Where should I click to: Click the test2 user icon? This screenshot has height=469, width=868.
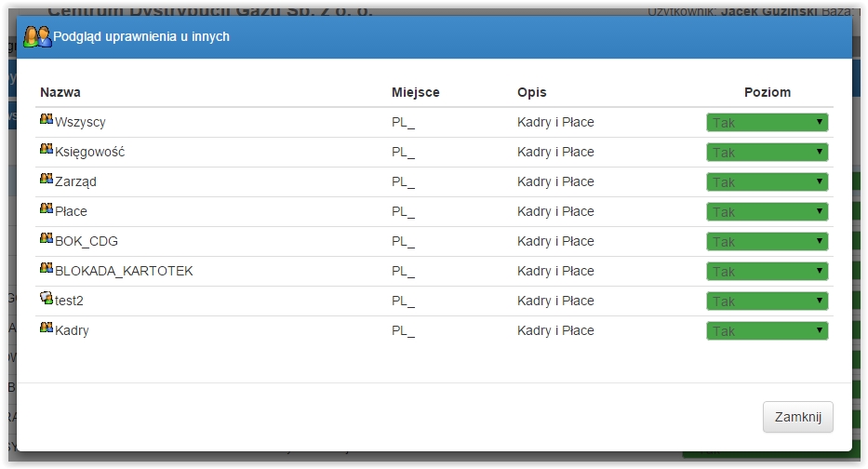[47, 298]
